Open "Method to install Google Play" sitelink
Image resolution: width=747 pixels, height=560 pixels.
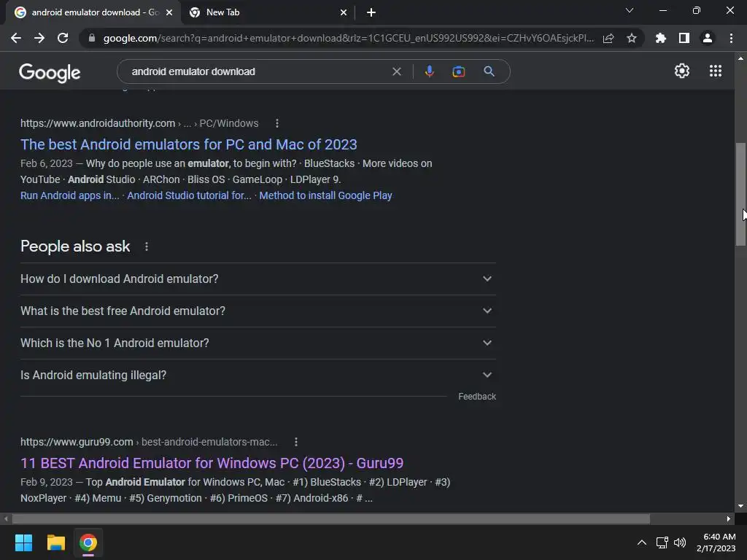(x=325, y=195)
